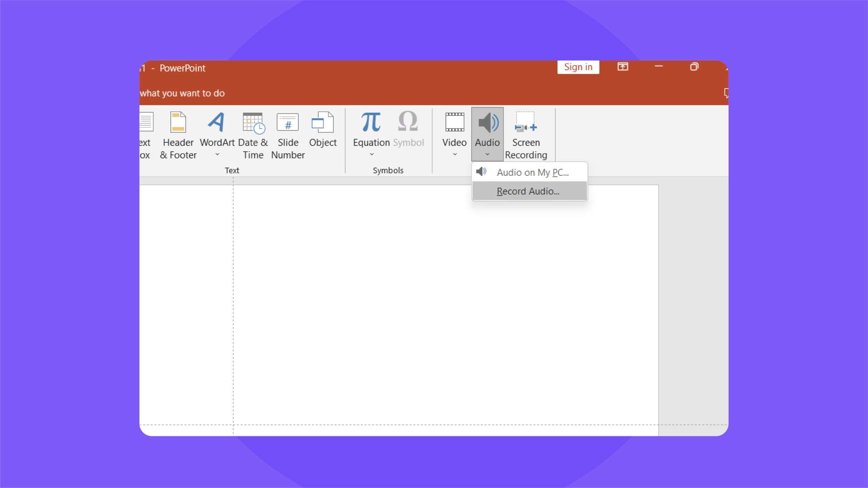868x488 pixels.
Task: Click the Audio speaker icon
Action: coord(488,123)
